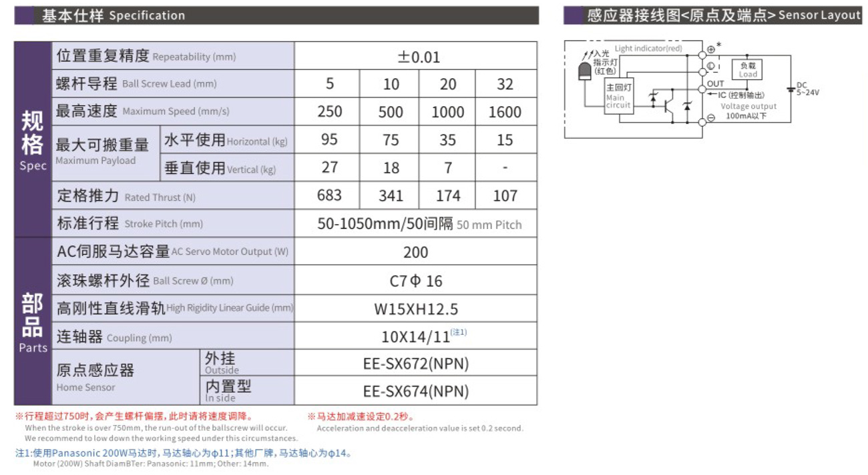The image size is (868, 475).
Task: Click the Repeatability ±0.01 value cell
Action: [x=416, y=57]
